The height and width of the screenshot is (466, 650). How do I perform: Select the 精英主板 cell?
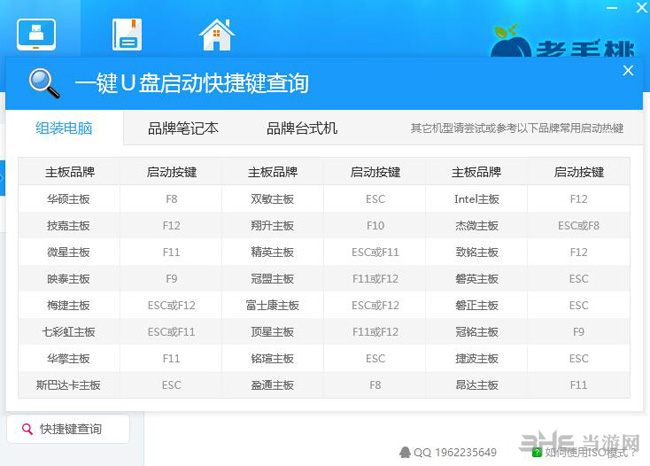[x=272, y=252]
